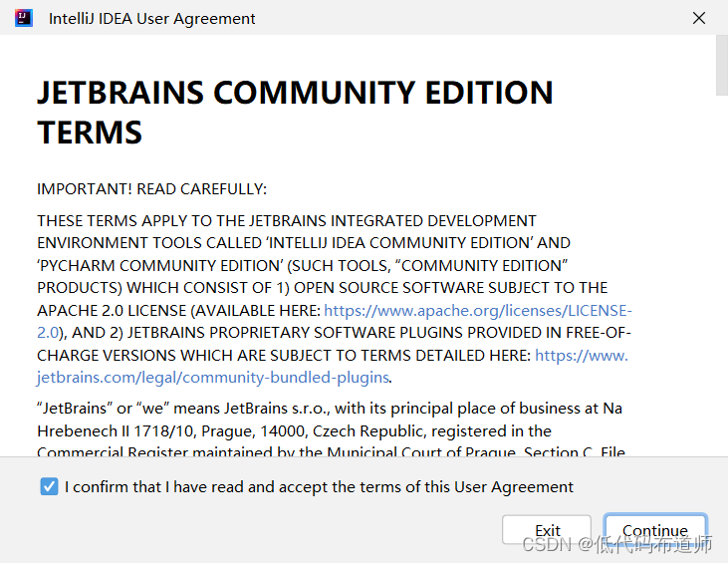The image size is (728, 563).
Task: Click the 'IntelliJ IDEA User Agreement' title text
Action: 151,19
